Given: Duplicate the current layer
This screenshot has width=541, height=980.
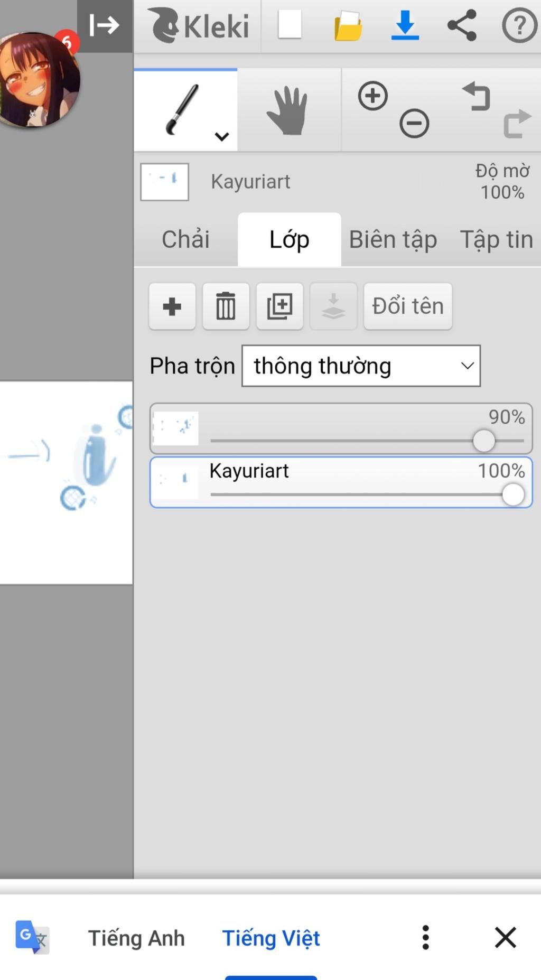Looking at the screenshot, I should [279, 306].
